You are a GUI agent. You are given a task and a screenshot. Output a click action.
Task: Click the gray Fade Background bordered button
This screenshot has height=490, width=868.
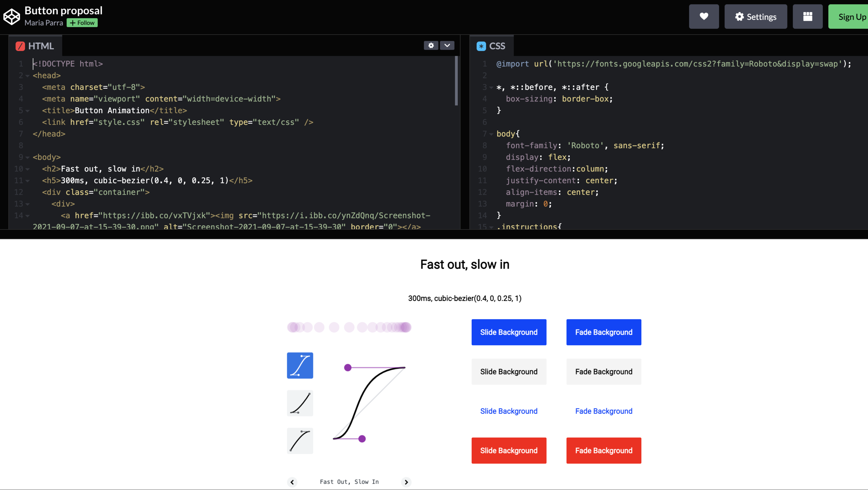603,371
